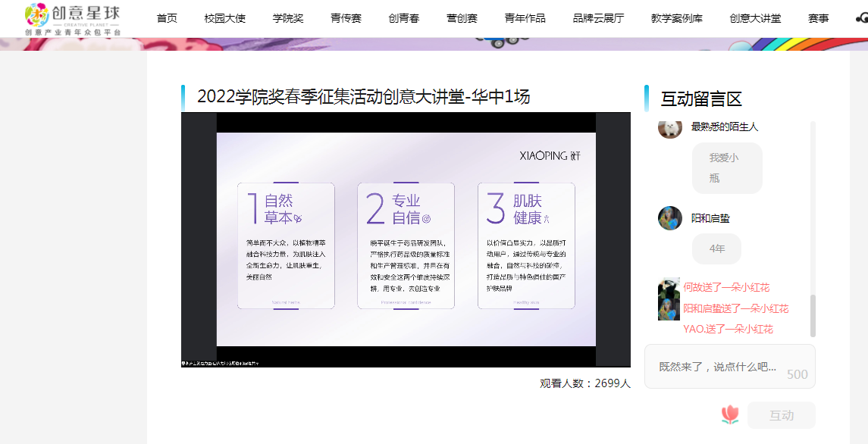Screen dimensions: 868x444
Task: Go to 教学案例库
Action: (677, 18)
